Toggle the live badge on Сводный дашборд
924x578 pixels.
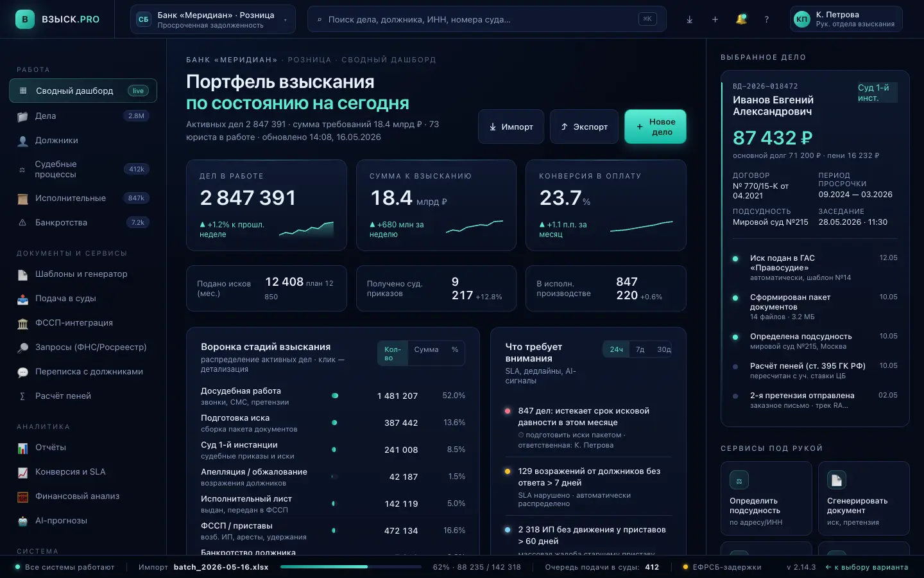click(x=138, y=91)
